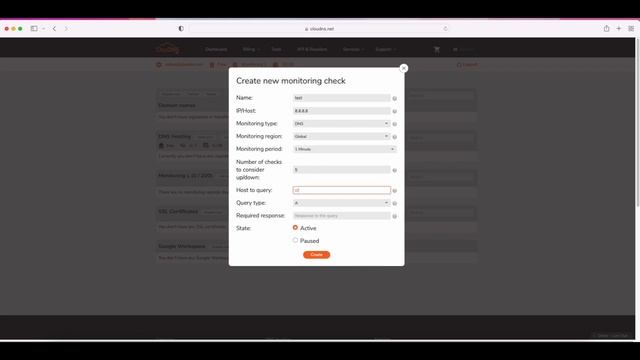Open the Monitoring type dropdown
The width and height of the screenshot is (640, 360).
click(x=341, y=124)
